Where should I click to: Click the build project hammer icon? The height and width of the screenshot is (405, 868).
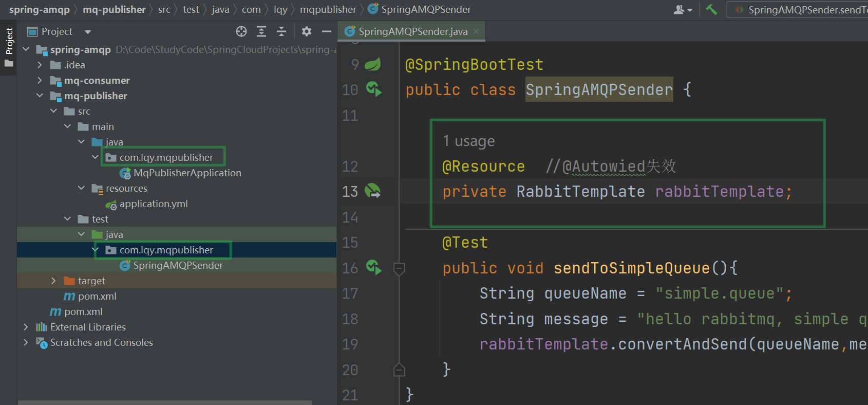coord(711,9)
